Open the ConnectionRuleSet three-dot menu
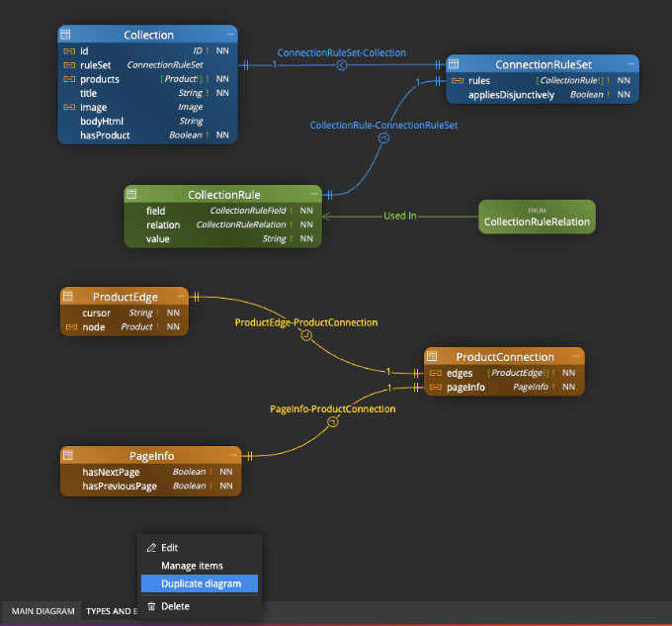Viewport: 672px width, 626px height. [x=631, y=64]
